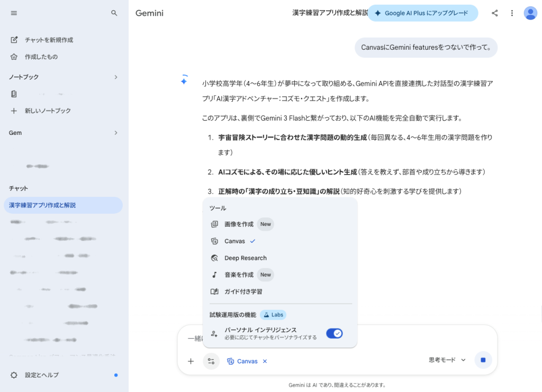
Task: Click the Labs flask badge
Action: [x=274, y=315]
